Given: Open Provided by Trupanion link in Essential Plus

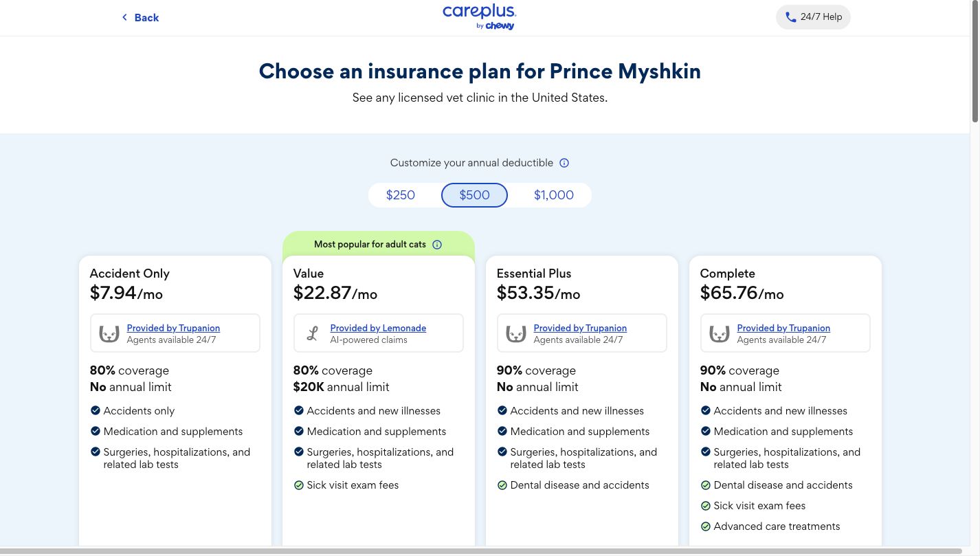Looking at the screenshot, I should click(x=580, y=329).
